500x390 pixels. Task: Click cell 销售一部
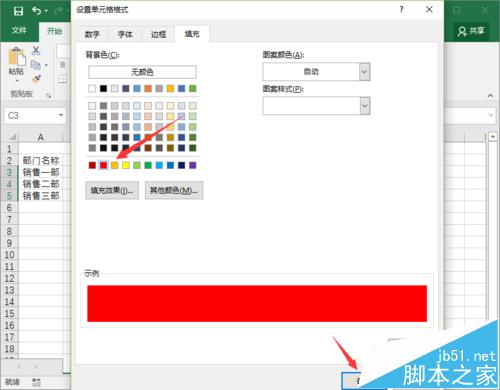(41, 172)
